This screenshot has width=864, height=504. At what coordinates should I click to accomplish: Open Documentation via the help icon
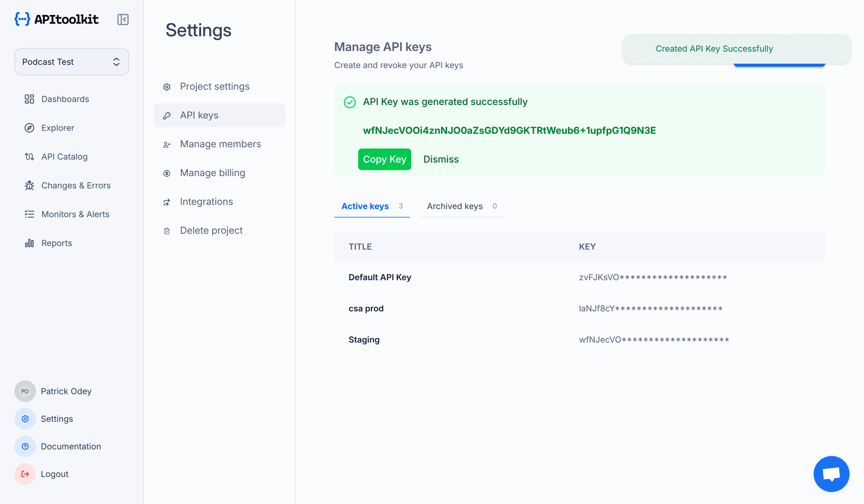[25, 446]
